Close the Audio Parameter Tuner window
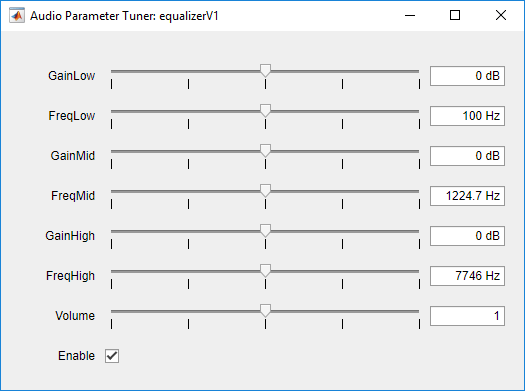525x391 pixels. pos(501,15)
